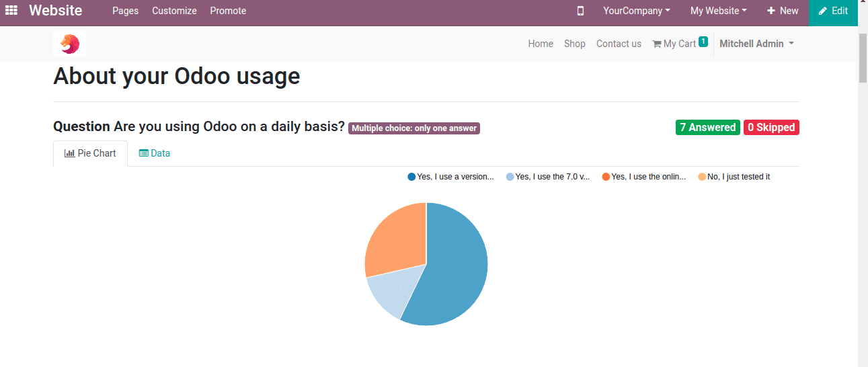
Task: Open the apps grid menu icon
Action: pos(11,11)
